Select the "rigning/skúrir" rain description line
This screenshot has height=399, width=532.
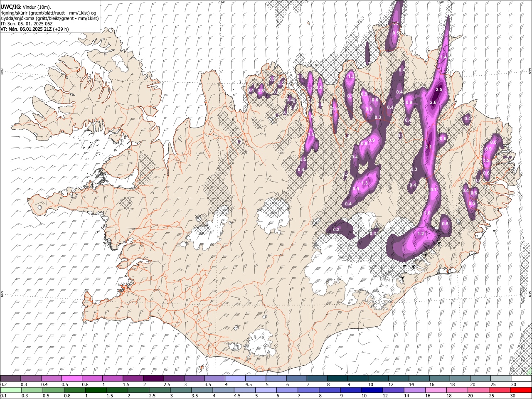[49, 12]
